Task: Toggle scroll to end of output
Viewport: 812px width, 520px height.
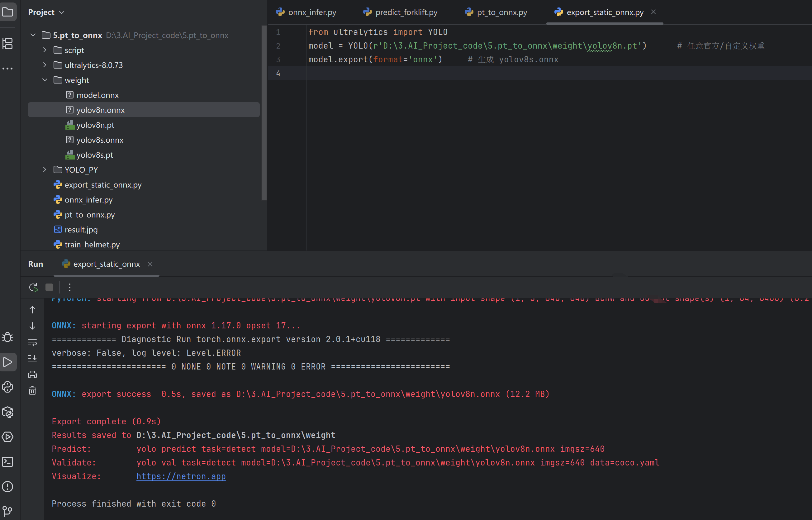Action: tap(32, 358)
